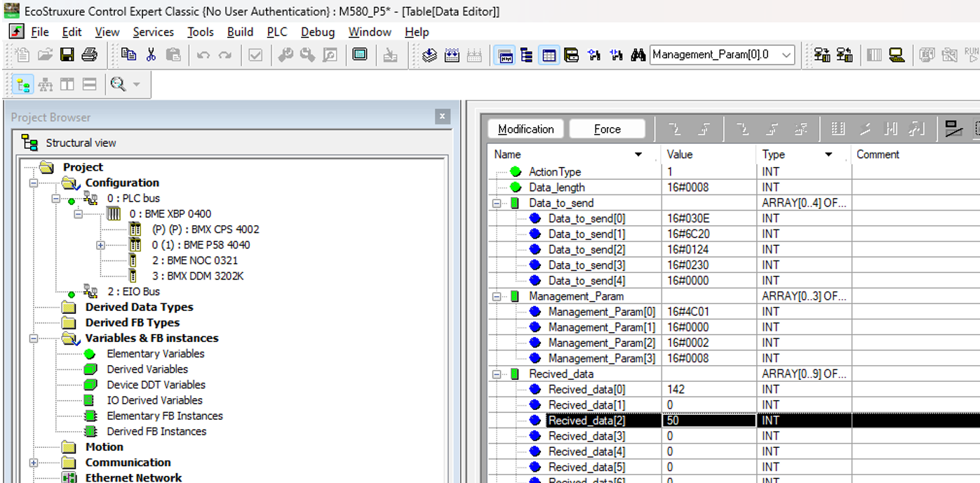Select Derived Data Types folder
Viewport: 980px width, 483px height.
tap(139, 307)
